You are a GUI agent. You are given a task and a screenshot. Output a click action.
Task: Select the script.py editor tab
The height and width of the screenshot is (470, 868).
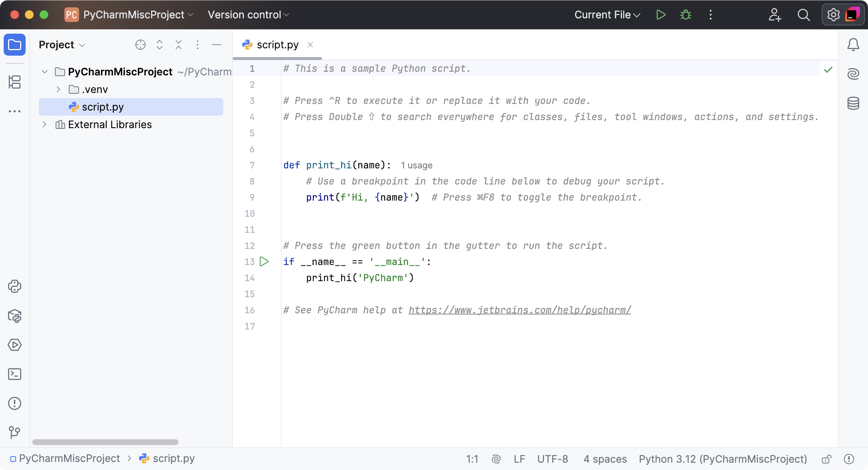(x=277, y=44)
